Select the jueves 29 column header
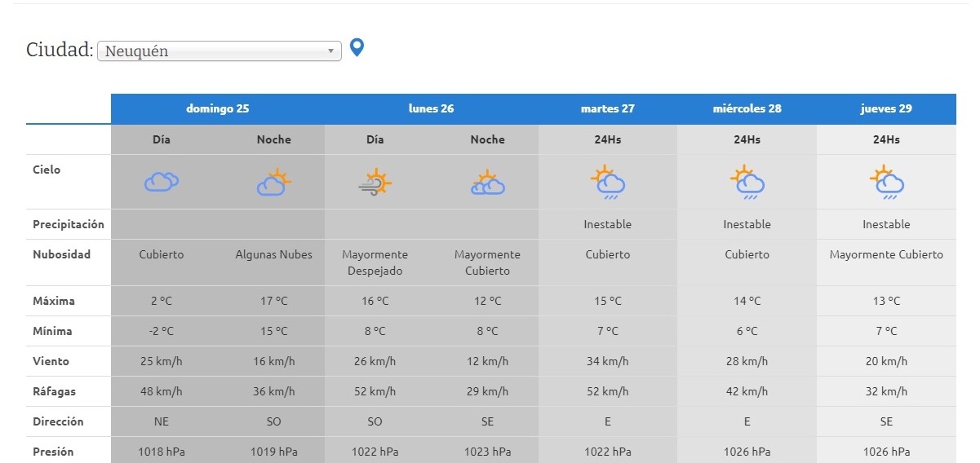Image resolution: width=980 pixels, height=463 pixels. 886,108
